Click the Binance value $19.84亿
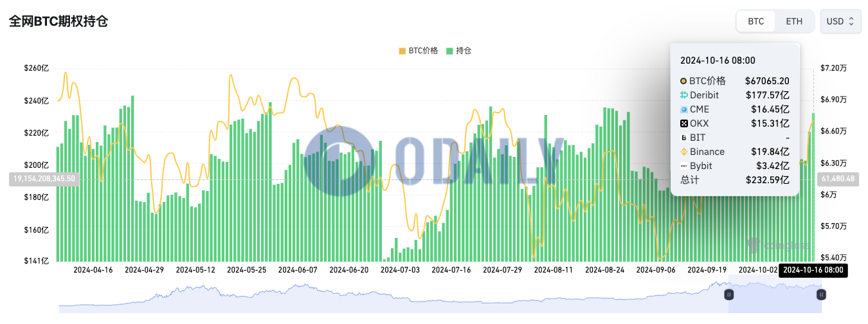Image resolution: width=868 pixels, height=324 pixels. [x=770, y=152]
